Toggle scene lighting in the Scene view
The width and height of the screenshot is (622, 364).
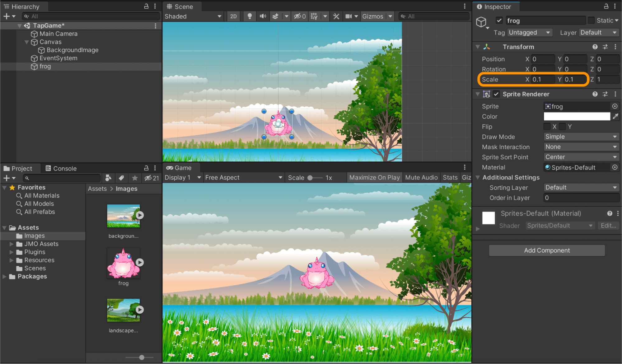249,16
